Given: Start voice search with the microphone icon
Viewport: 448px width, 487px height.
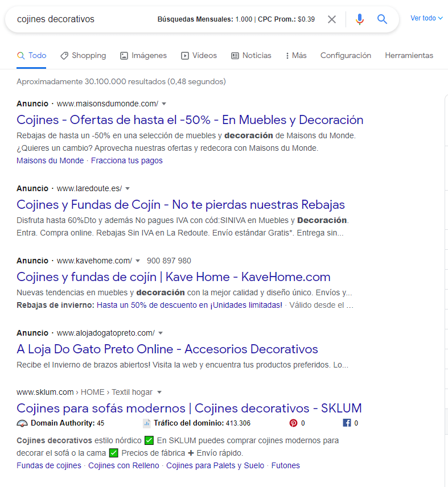Looking at the screenshot, I should (x=359, y=19).
